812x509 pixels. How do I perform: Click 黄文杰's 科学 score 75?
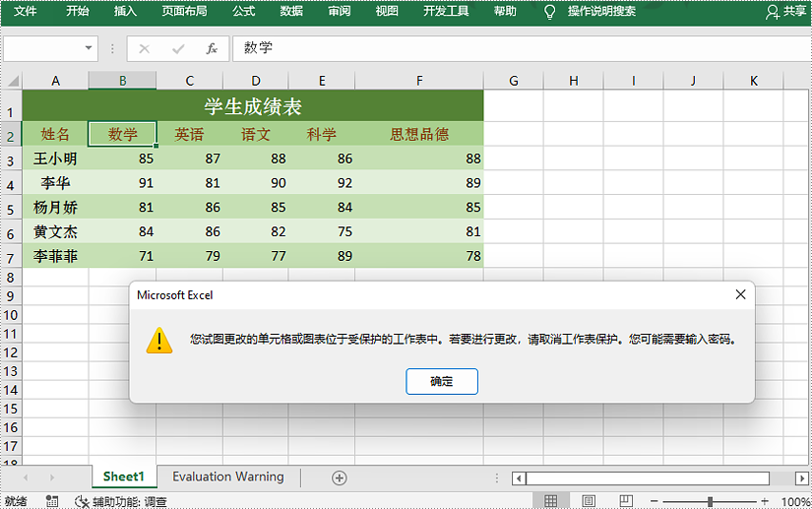[x=322, y=231]
